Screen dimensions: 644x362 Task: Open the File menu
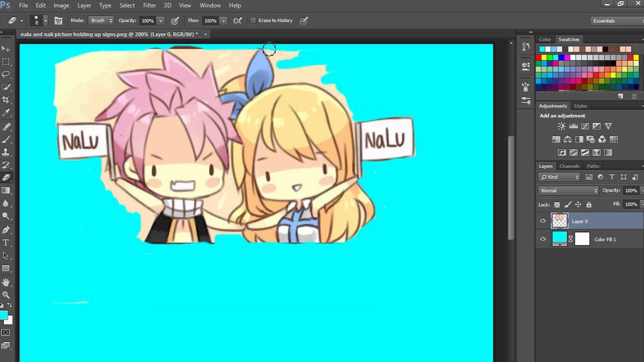[x=23, y=5]
